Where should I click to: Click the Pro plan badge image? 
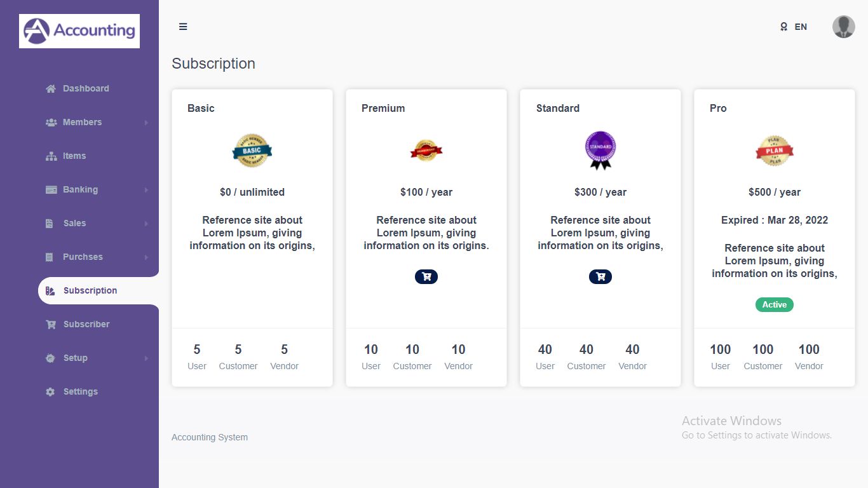(775, 151)
